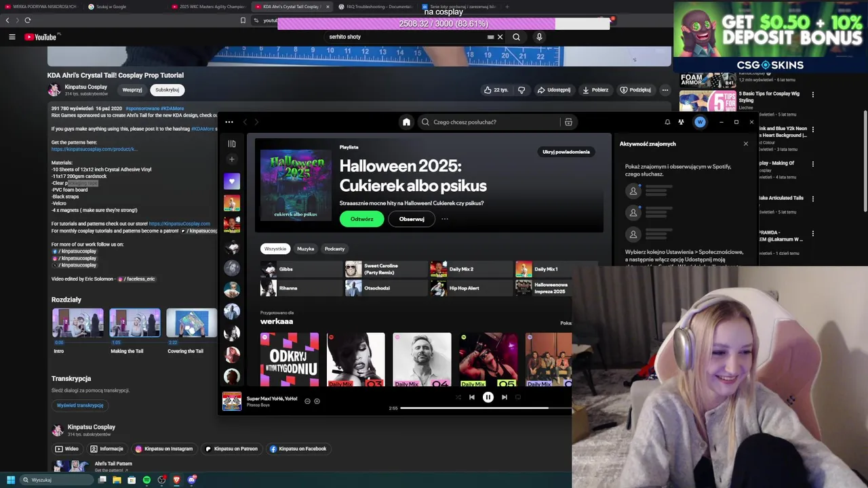Open the Spotify home page icon

point(406,122)
